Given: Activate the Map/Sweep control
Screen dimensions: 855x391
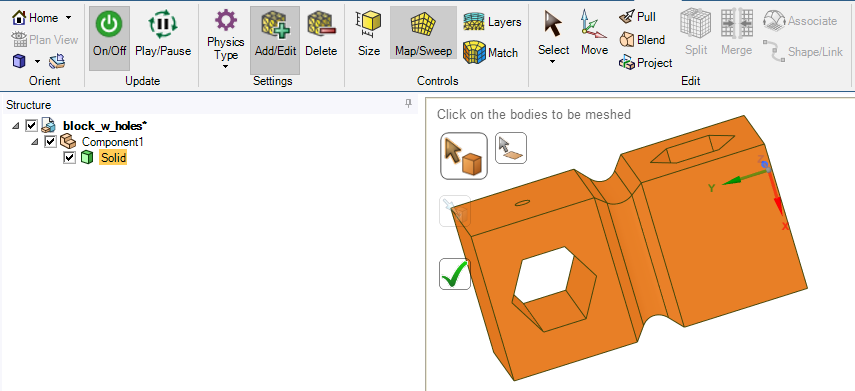Looking at the screenshot, I should (x=423, y=34).
